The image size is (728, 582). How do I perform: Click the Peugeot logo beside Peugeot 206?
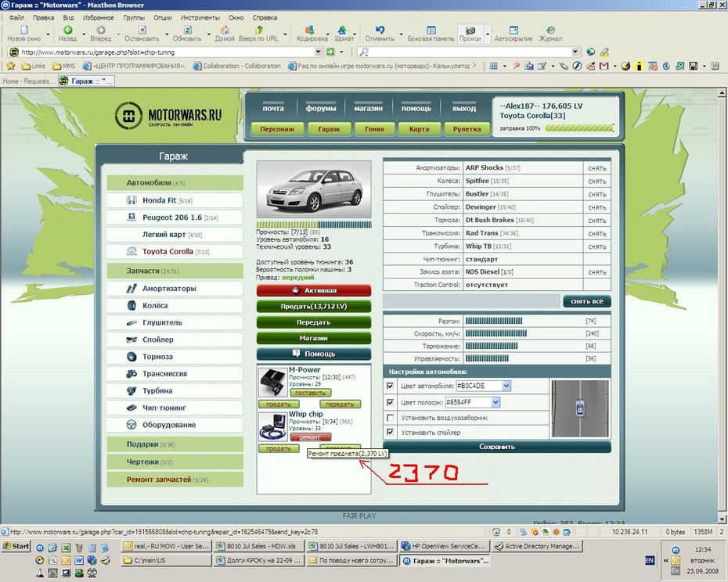[x=132, y=217]
